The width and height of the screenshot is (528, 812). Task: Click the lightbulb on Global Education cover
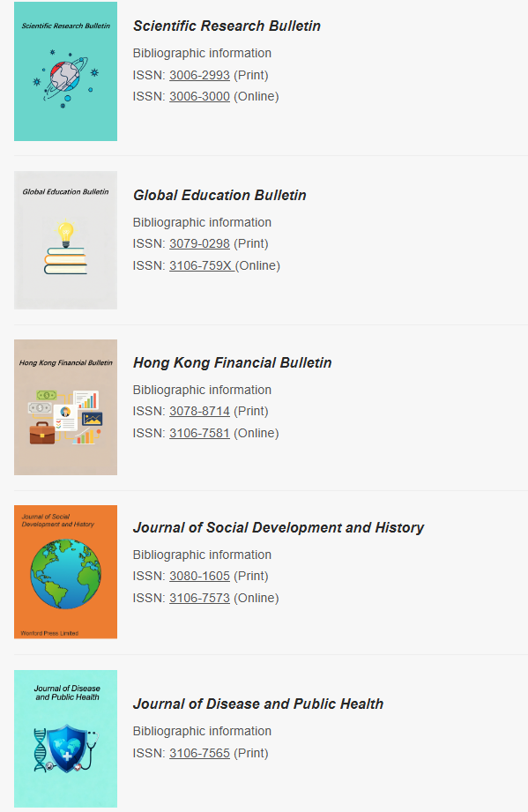[x=66, y=234]
